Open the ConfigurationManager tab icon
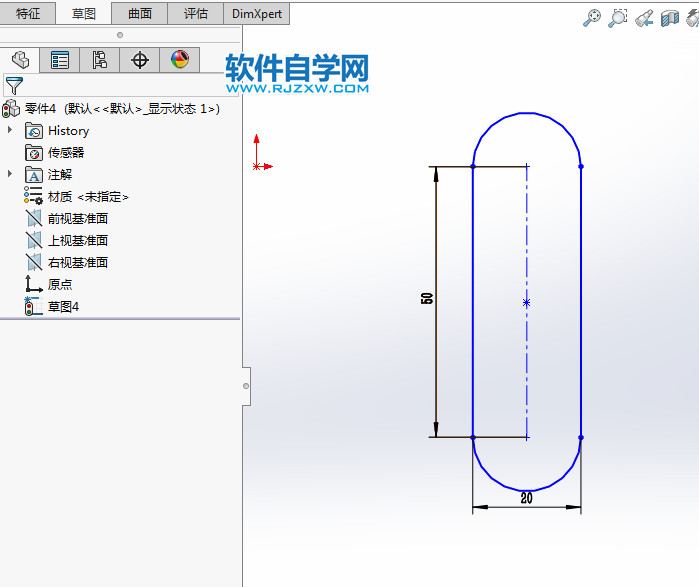Image resolution: width=699 pixels, height=587 pixels. 99,60
